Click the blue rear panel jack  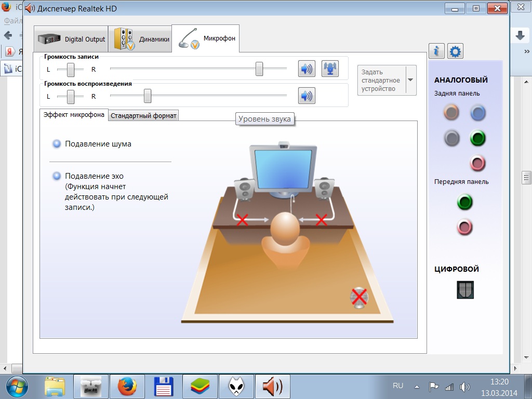pos(478,113)
